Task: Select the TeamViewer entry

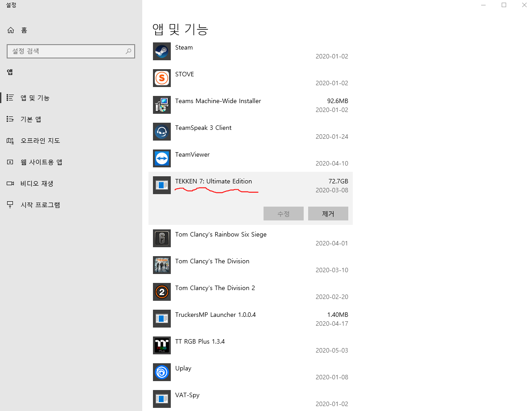Action: 251,158
